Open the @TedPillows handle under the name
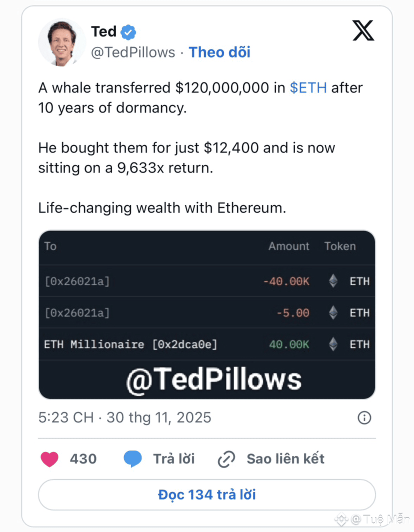414x532 pixels. click(133, 52)
